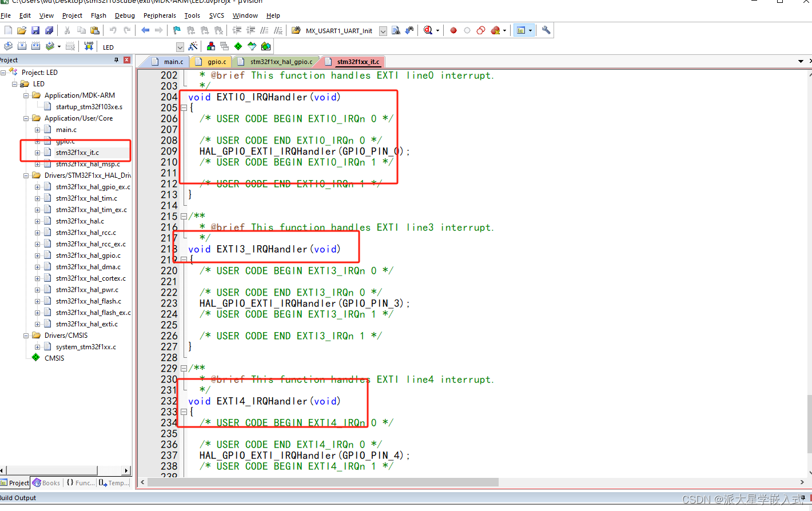The height and width of the screenshot is (511, 812).
Task: Open the Peripherals menu
Action: click(x=160, y=15)
